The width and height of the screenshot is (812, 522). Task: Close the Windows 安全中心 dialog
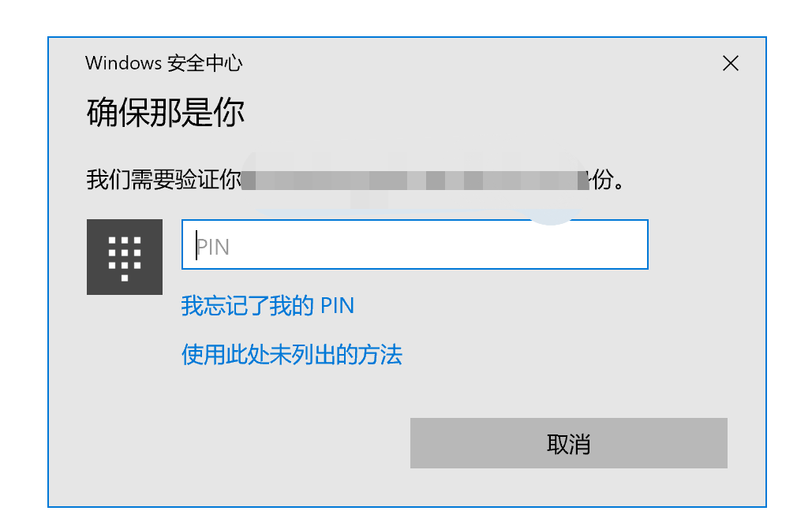[730, 63]
